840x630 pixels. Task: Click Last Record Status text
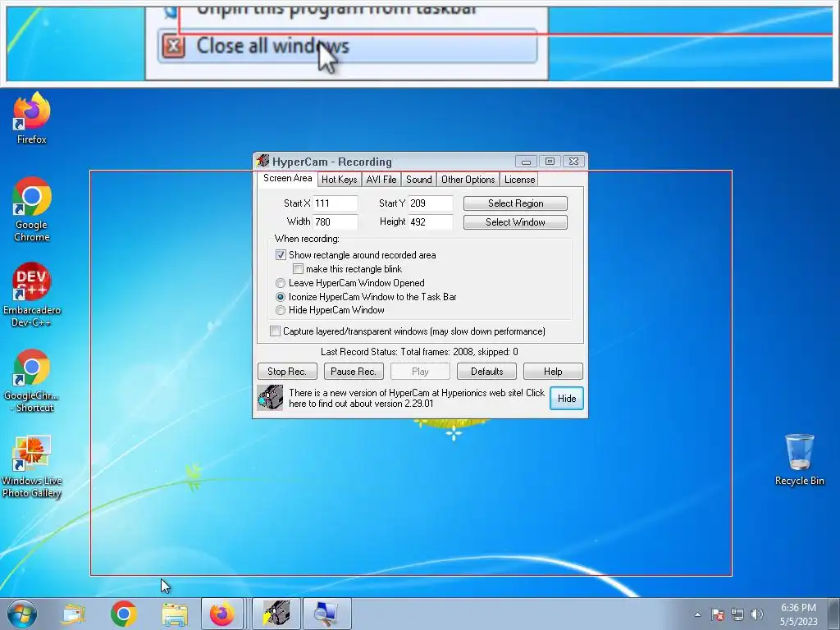[x=419, y=352]
